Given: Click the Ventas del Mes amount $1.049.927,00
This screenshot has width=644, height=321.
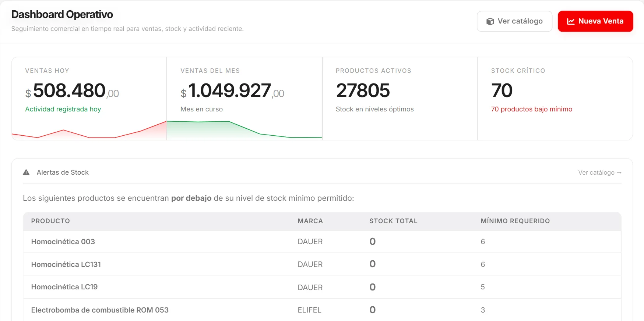Looking at the screenshot, I should pos(232,91).
